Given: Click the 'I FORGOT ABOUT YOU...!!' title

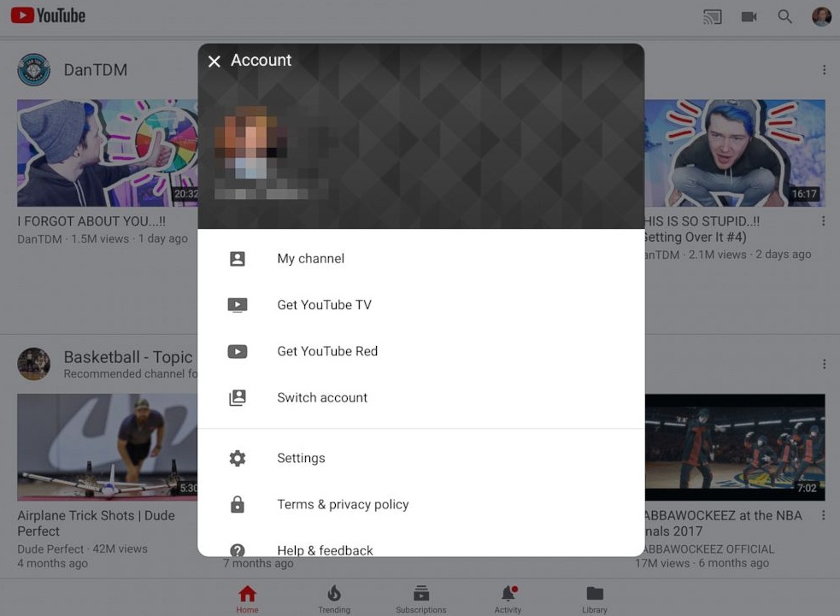Looking at the screenshot, I should (91, 221).
